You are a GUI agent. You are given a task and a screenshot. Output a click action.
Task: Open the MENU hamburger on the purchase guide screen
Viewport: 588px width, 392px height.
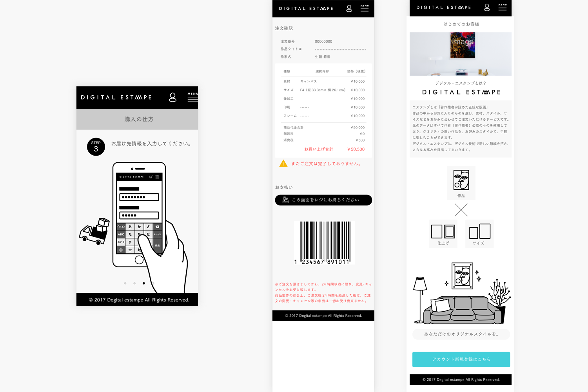pos(192,98)
